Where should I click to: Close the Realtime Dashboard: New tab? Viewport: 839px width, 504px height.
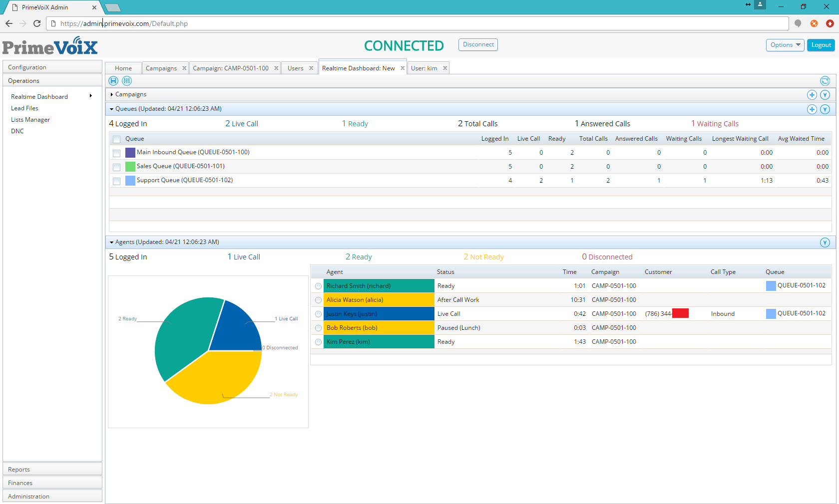pyautogui.click(x=403, y=68)
